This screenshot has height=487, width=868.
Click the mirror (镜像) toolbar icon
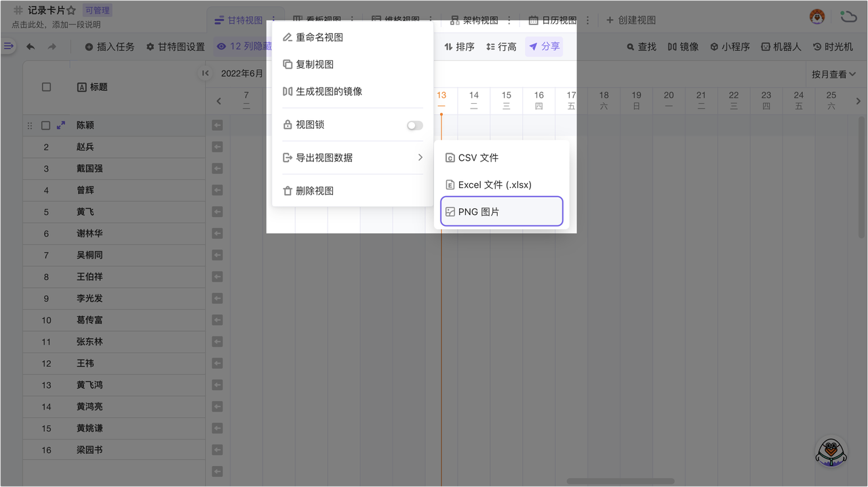pyautogui.click(x=683, y=47)
